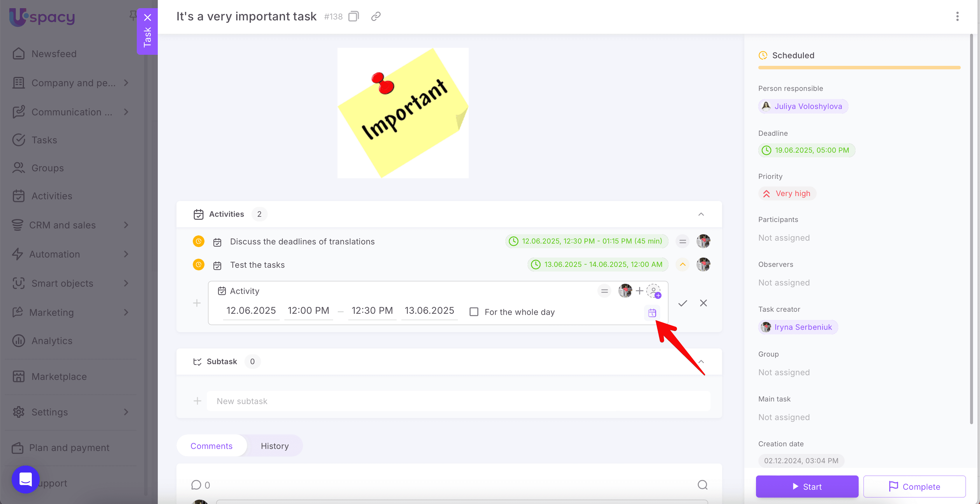Collapse the Activities section chevron
Viewport: 980px width, 504px height.
(x=701, y=214)
